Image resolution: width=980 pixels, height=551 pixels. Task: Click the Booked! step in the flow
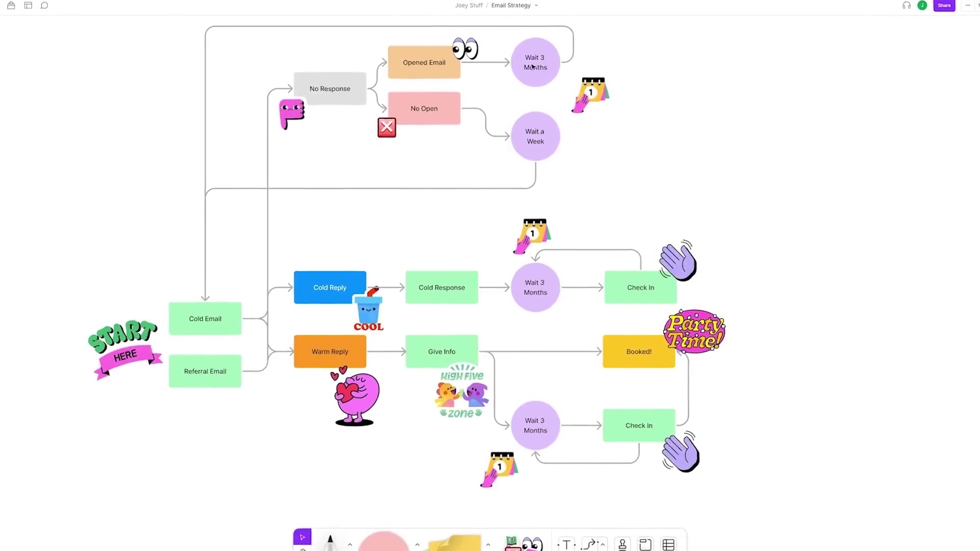[x=639, y=351]
